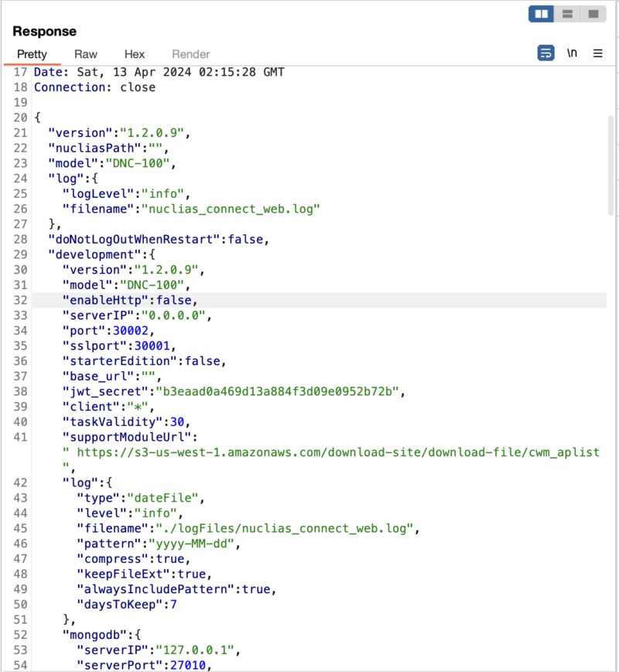
Task: Click the Response panel title
Action: tap(45, 32)
